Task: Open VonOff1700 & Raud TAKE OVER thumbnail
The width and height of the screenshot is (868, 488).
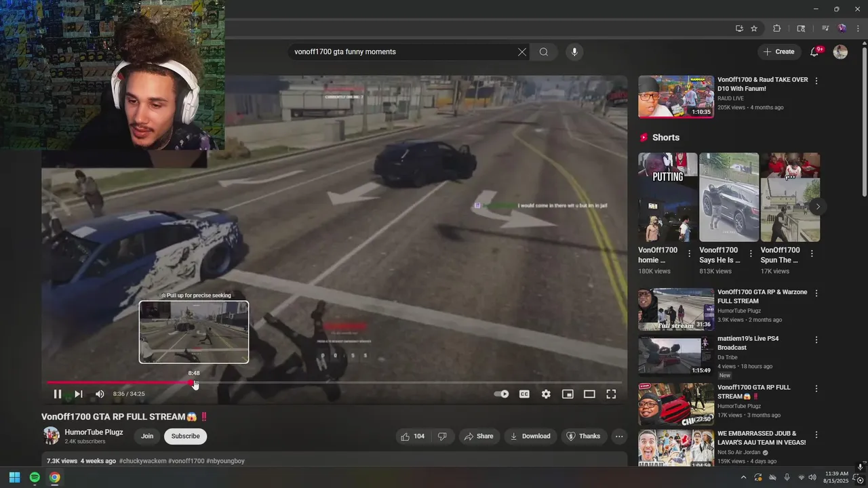Action: (x=676, y=97)
